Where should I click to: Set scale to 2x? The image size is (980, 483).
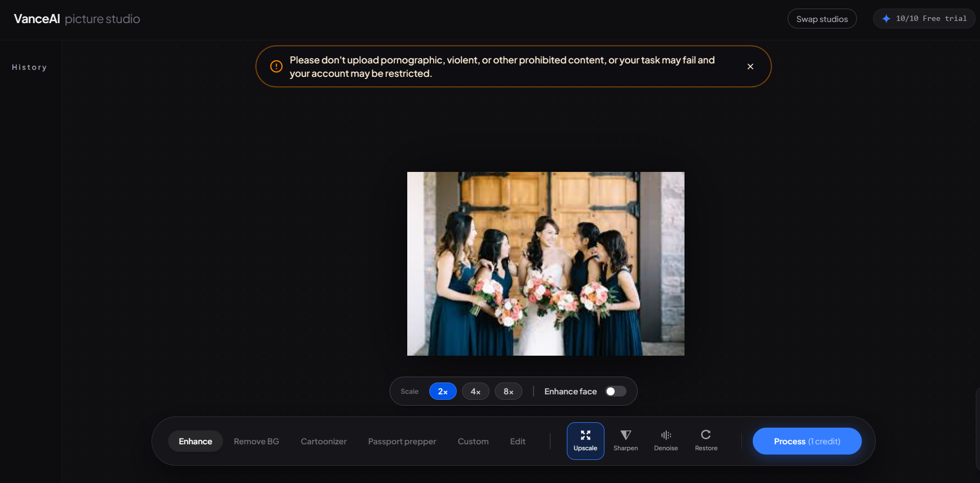(443, 391)
